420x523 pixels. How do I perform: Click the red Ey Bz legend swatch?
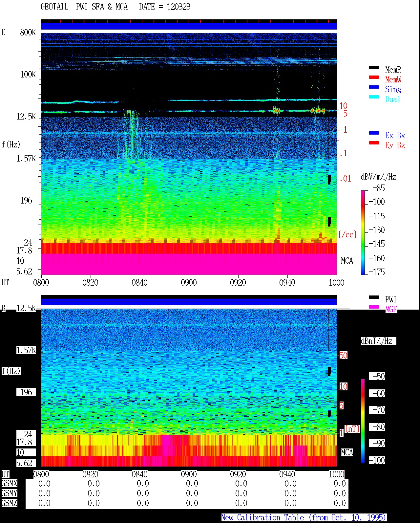click(x=374, y=143)
